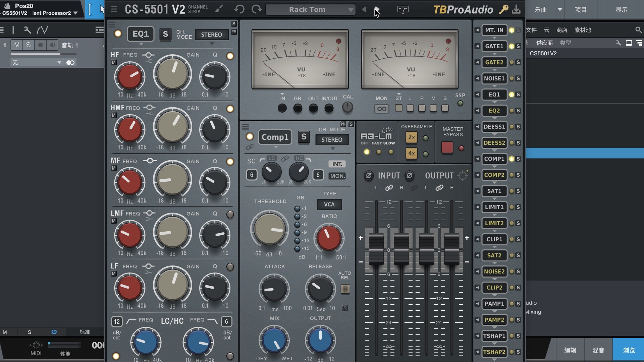The image size is (644, 362).
Task: Toggle the input L/R link icon
Action: point(389,188)
